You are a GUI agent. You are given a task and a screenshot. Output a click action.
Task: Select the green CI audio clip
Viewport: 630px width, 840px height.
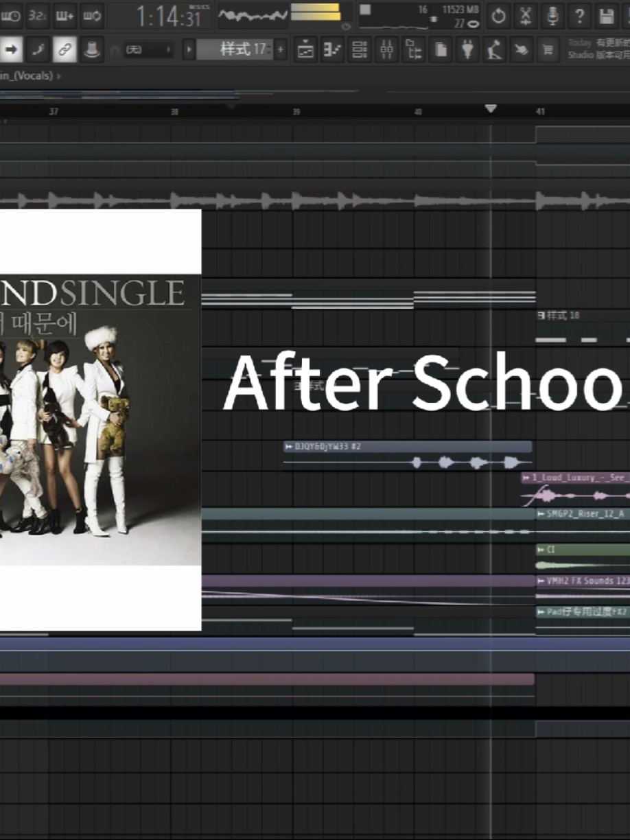point(583,558)
